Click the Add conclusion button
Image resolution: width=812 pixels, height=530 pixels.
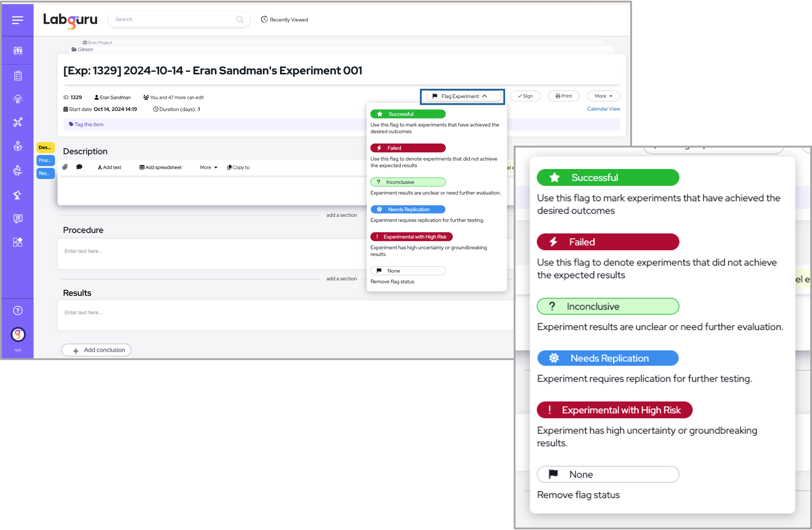point(96,350)
